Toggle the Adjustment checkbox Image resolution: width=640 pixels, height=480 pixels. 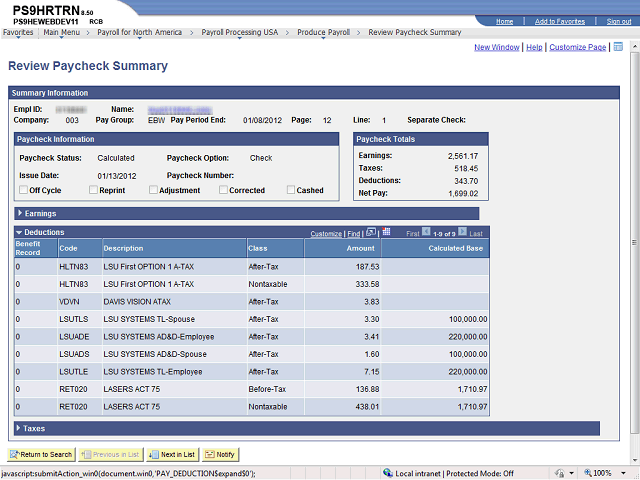click(x=153, y=190)
